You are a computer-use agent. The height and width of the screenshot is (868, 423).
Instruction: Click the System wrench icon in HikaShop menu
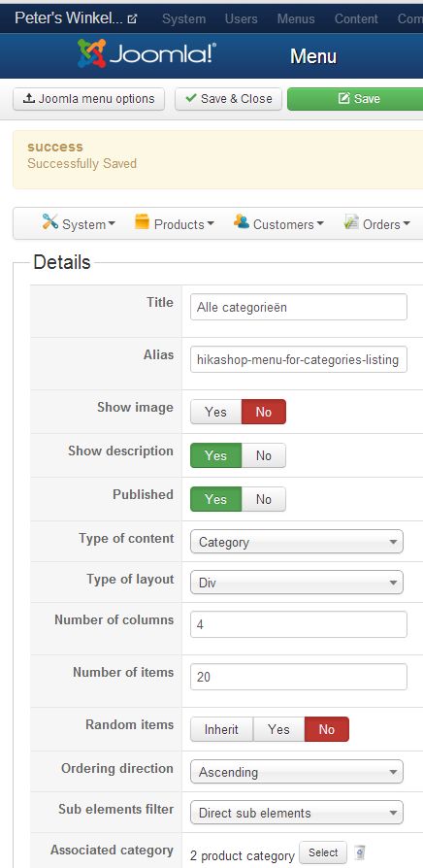49,222
